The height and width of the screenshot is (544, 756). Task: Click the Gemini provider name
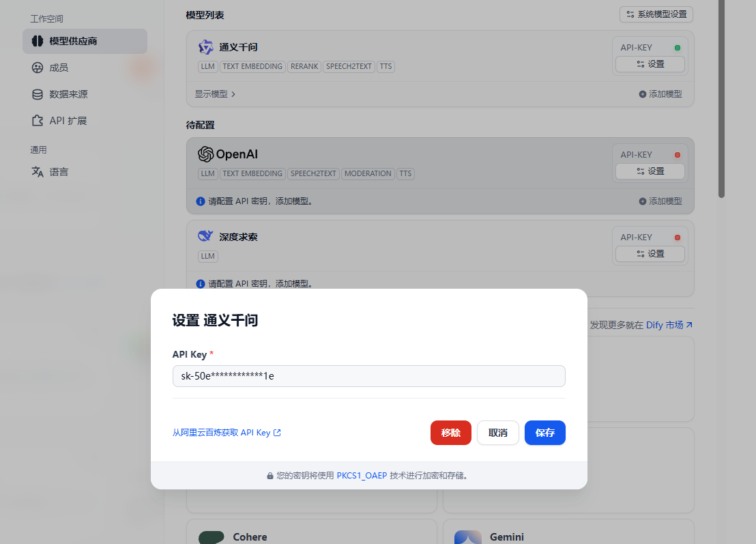pyautogui.click(x=507, y=536)
